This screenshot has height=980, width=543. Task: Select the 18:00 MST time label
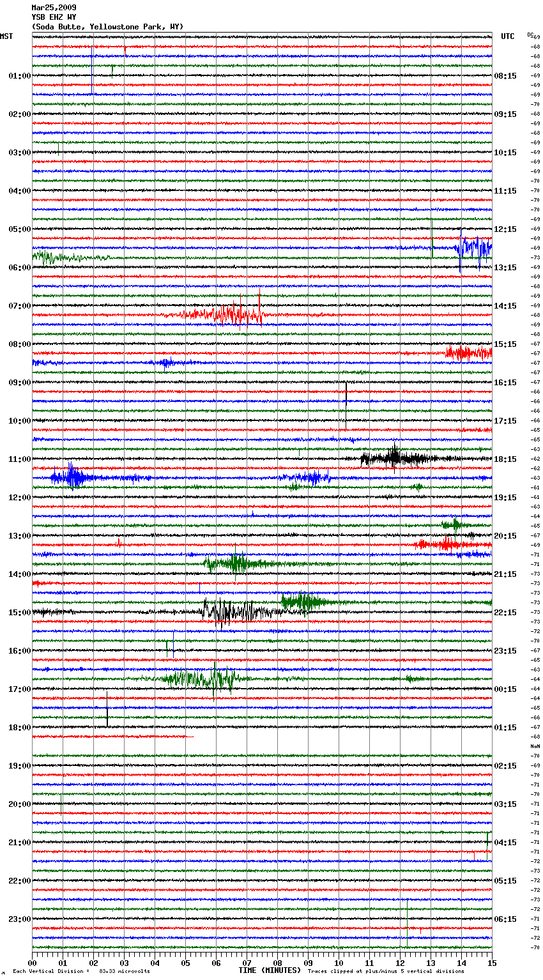[x=19, y=728]
